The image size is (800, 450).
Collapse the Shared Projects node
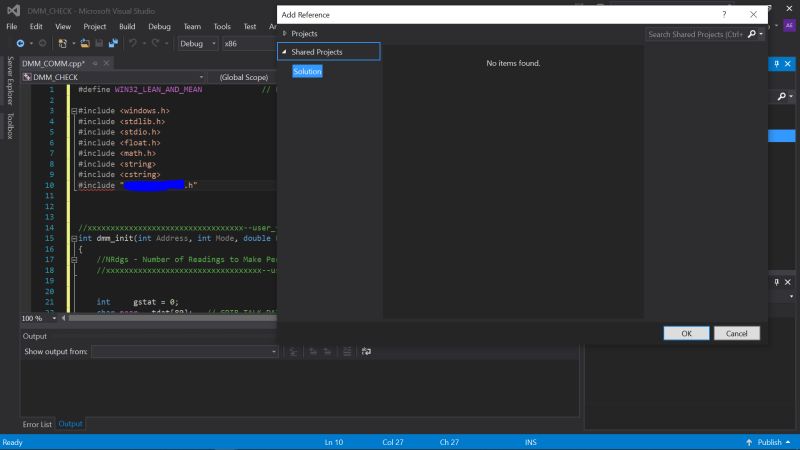(x=285, y=52)
